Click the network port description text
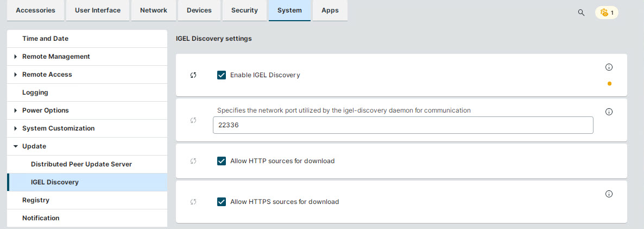Screen dimensions: 644x229 tap(344, 110)
